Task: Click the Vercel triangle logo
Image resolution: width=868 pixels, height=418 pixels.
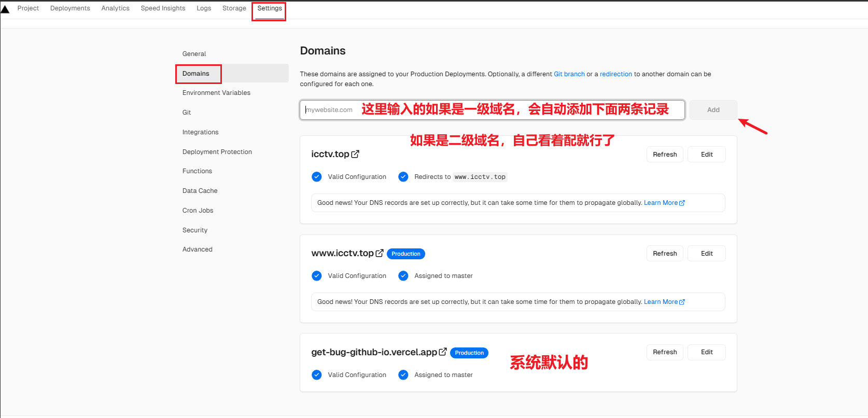Action: [x=5, y=9]
